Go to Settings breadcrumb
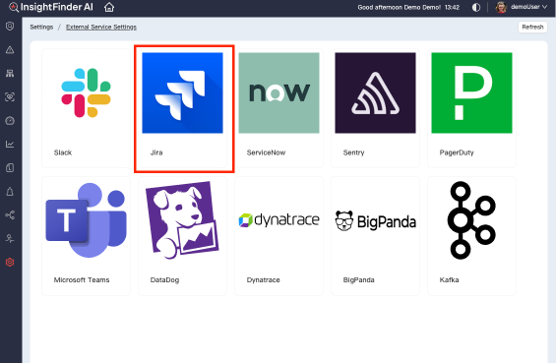This screenshot has width=556, height=363. tap(41, 27)
